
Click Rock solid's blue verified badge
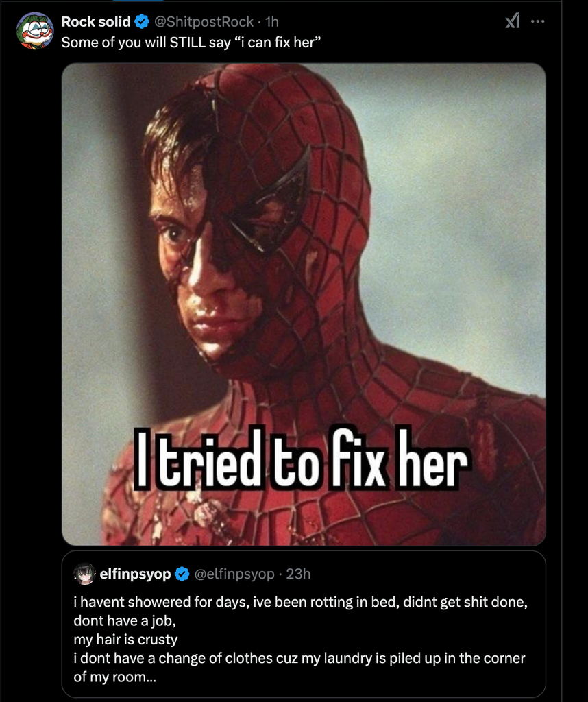click(142, 21)
